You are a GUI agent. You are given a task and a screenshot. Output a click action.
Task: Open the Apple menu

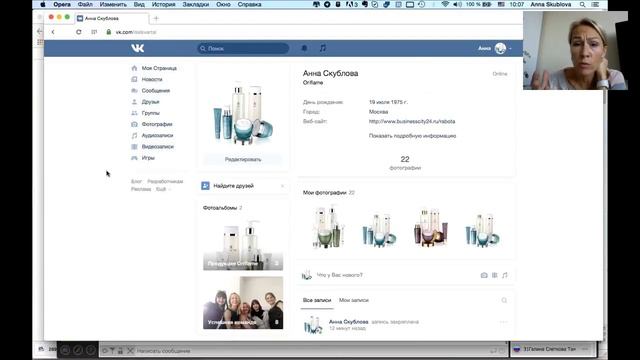pyautogui.click(x=42, y=4)
